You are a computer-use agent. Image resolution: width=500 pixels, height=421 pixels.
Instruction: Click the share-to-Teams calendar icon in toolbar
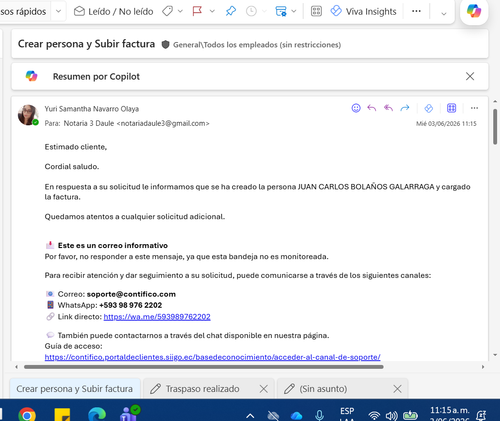click(x=281, y=11)
